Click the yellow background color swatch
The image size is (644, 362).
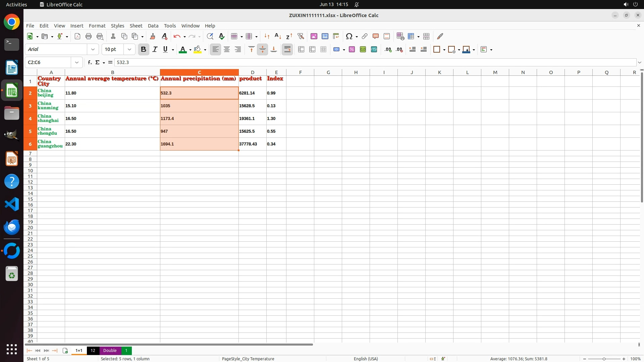tap(198, 50)
